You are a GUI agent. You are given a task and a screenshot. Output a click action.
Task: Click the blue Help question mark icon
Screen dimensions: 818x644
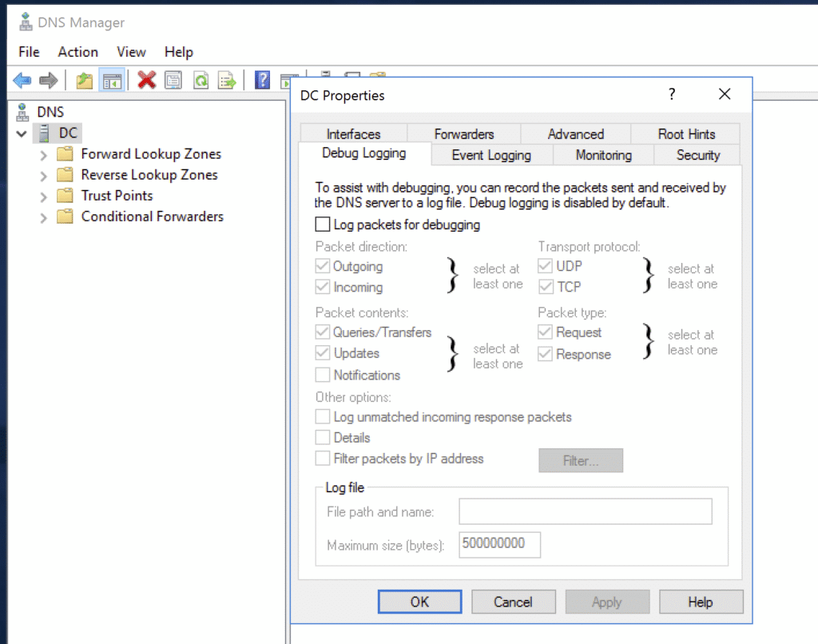click(262, 80)
